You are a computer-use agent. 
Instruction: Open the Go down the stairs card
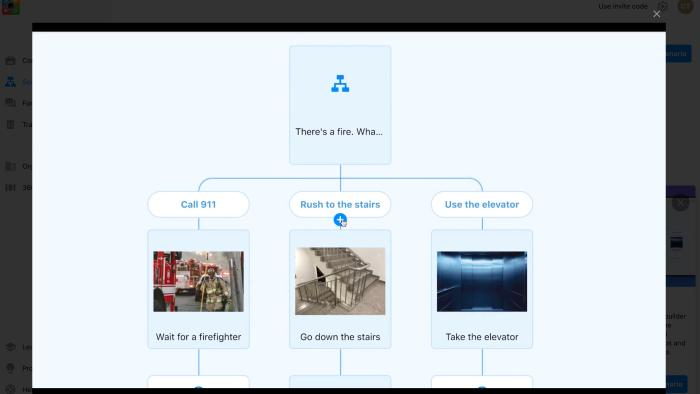click(x=340, y=289)
